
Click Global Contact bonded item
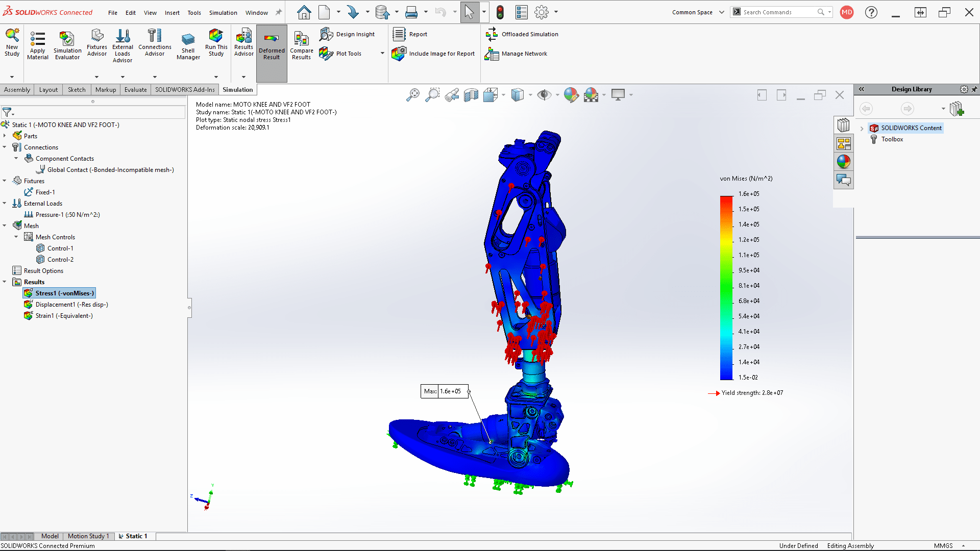point(105,170)
